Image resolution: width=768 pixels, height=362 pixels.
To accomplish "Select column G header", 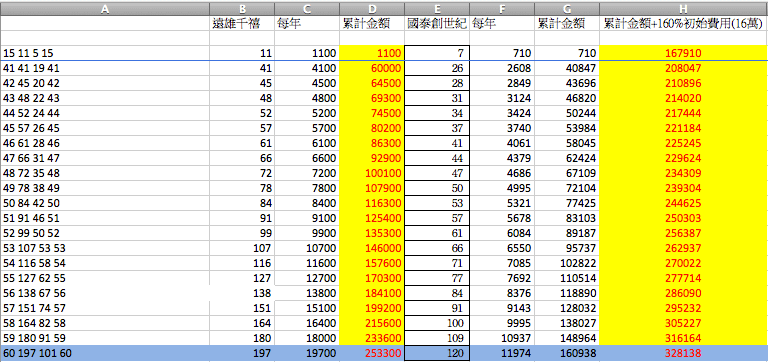I will tap(567, 8).
